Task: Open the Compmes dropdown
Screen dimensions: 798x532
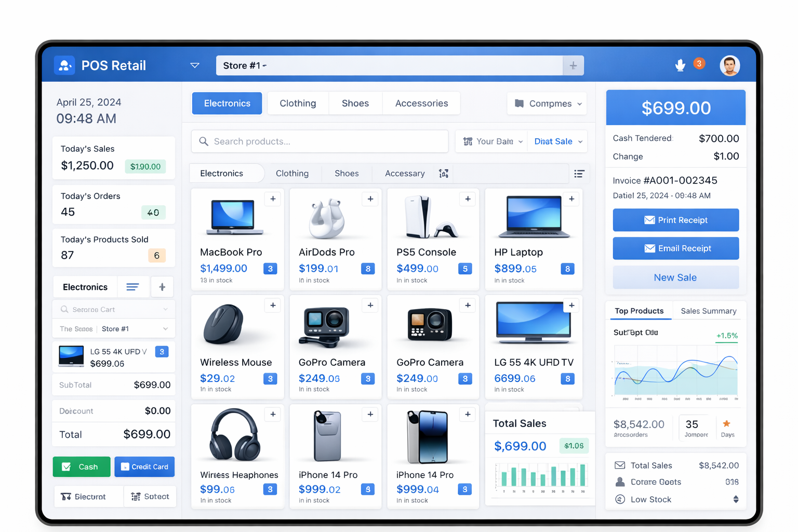Action: [x=547, y=103]
